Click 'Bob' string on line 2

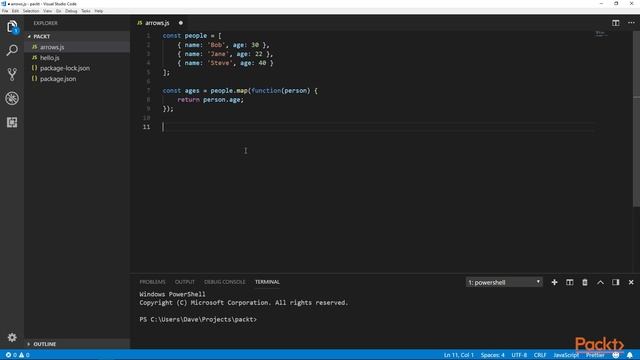(x=216, y=45)
